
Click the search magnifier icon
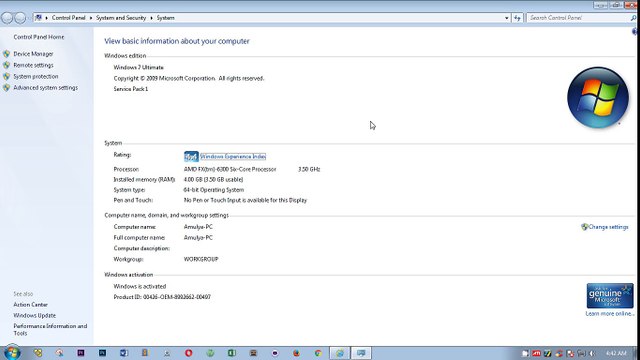633,18
